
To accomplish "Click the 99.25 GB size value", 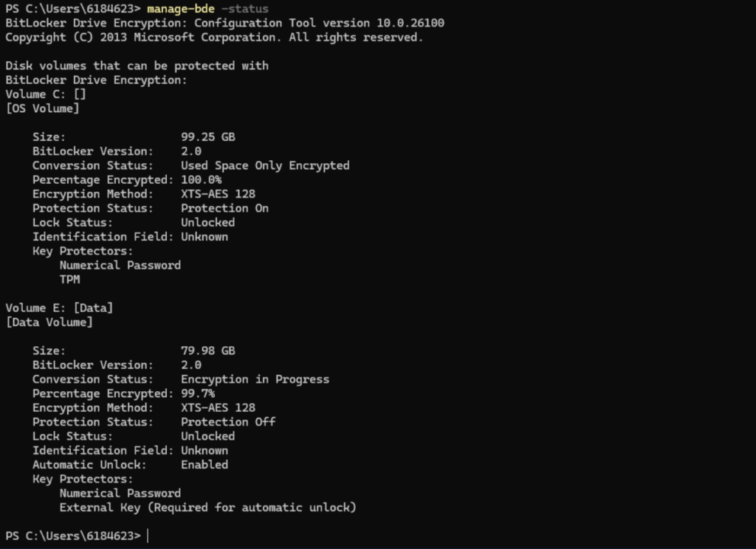I will point(207,137).
